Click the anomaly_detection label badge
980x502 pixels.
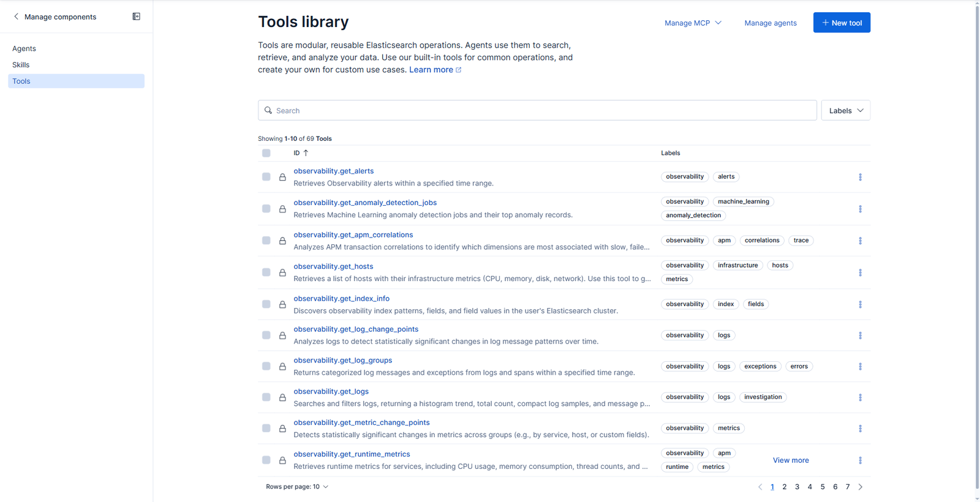click(693, 215)
